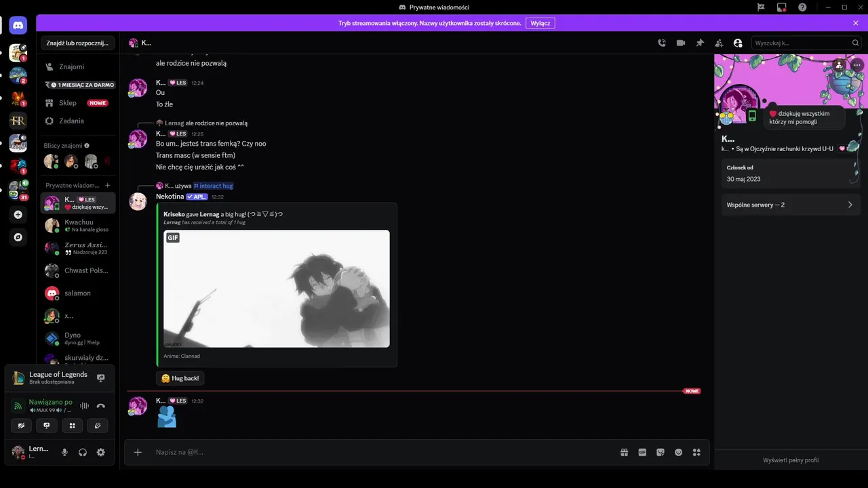Image resolution: width=868 pixels, height=488 pixels.
Task: Click the Członek od 30 maj 2023 card
Action: pyautogui.click(x=790, y=174)
